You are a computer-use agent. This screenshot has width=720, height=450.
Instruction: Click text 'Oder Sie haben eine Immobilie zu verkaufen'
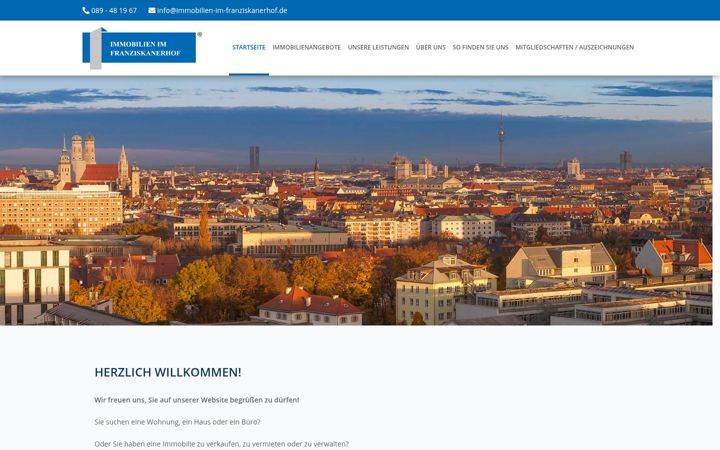(x=167, y=444)
